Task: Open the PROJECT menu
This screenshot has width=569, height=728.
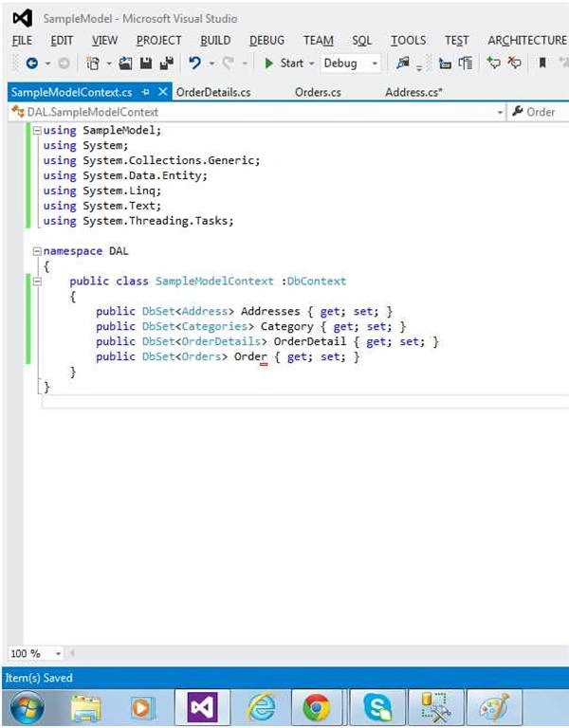Action: click(x=159, y=41)
